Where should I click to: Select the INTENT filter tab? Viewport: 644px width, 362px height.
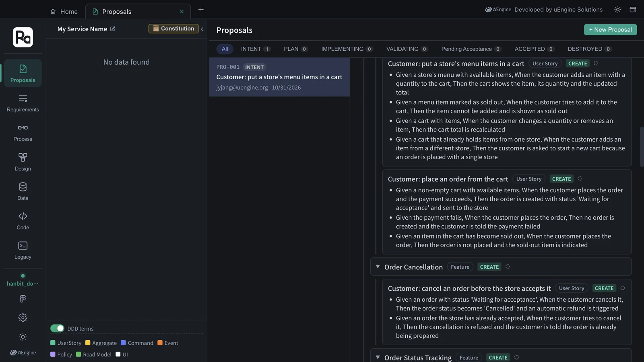256,49
